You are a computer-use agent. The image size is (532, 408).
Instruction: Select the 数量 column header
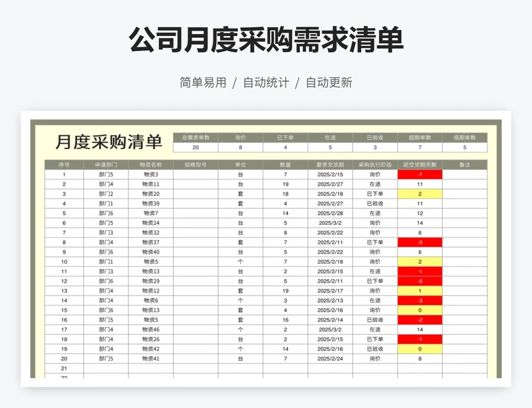(285, 165)
